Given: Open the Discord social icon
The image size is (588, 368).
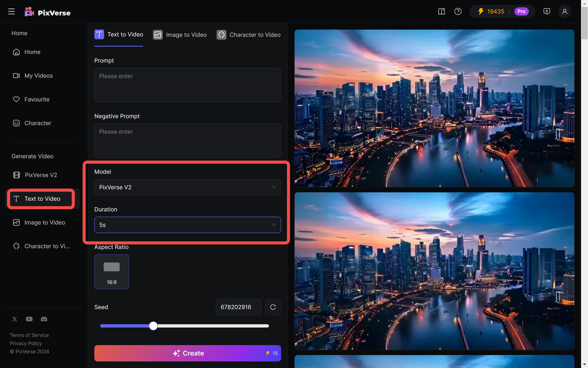Looking at the screenshot, I should point(44,319).
